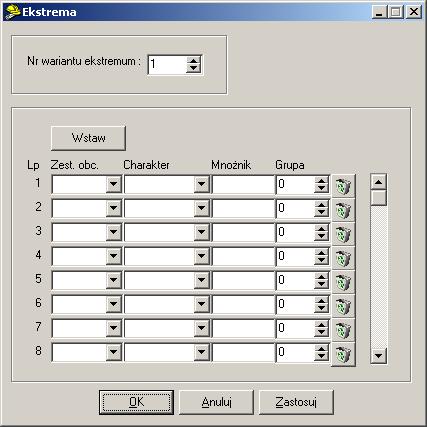Screen dimensions: 427x427
Task: Decrease the Grupa value in row 5
Action: (x=321, y=284)
